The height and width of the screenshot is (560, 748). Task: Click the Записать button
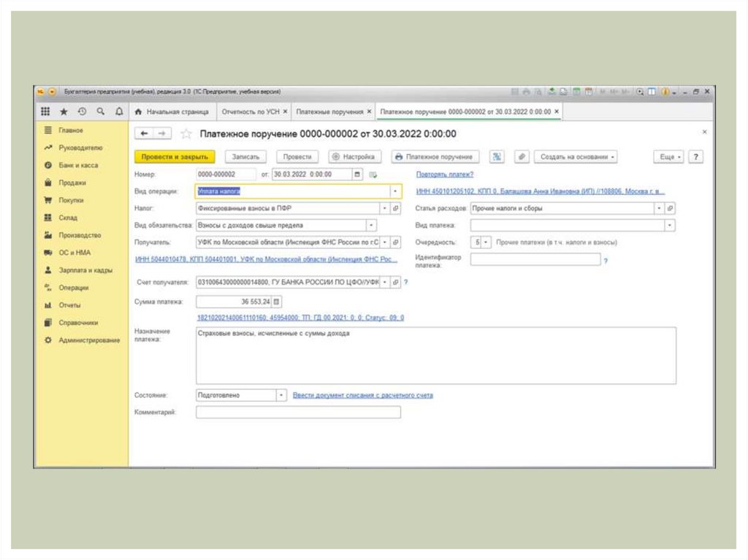pyautogui.click(x=245, y=157)
